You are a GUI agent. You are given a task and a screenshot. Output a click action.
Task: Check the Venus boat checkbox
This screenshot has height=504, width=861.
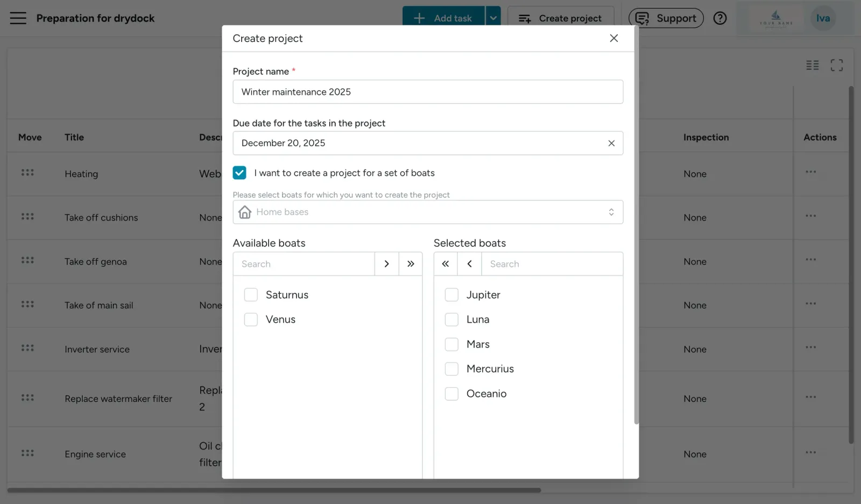(251, 320)
